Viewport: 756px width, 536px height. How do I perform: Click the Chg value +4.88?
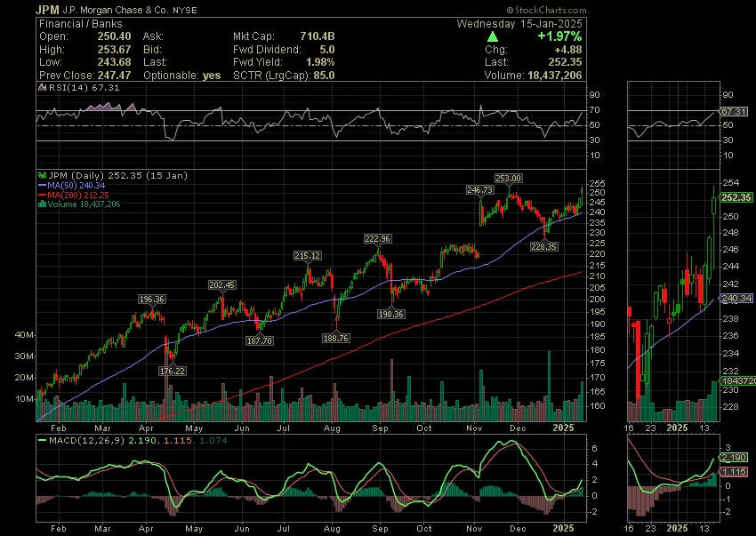tap(568, 50)
